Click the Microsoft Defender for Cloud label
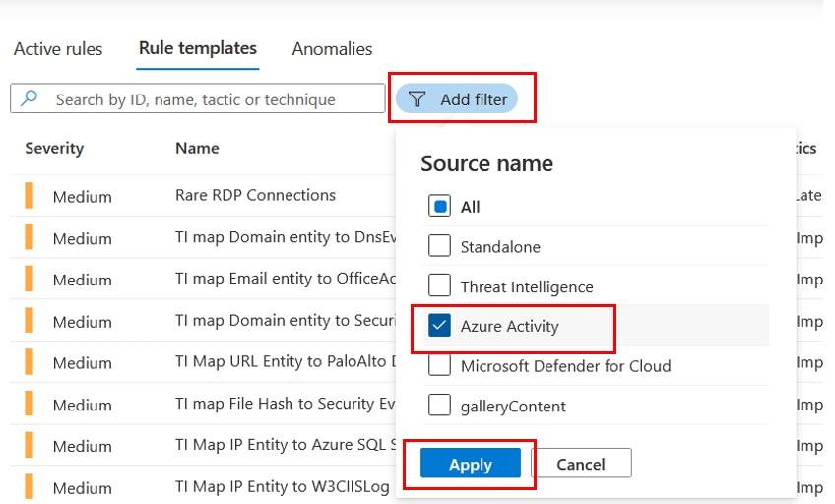 coord(565,366)
